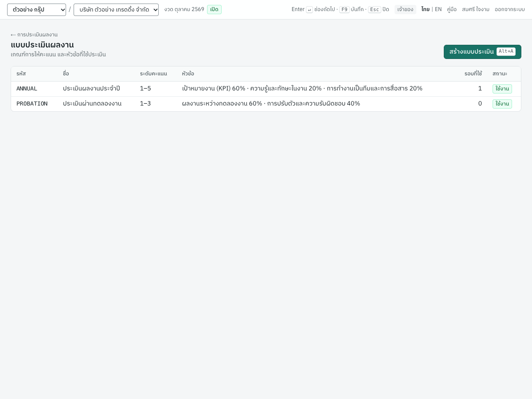The height and width of the screenshot is (399, 532).
Task: Click the เจ้าของ role badge
Action: (405, 9)
